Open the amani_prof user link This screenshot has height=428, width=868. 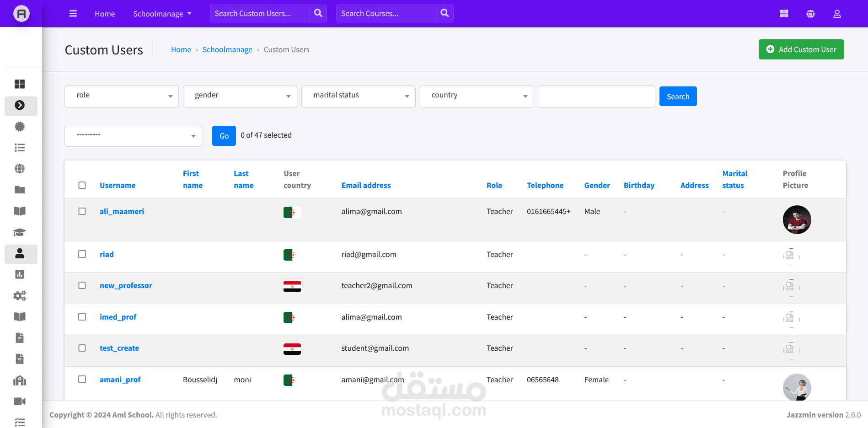[120, 380]
